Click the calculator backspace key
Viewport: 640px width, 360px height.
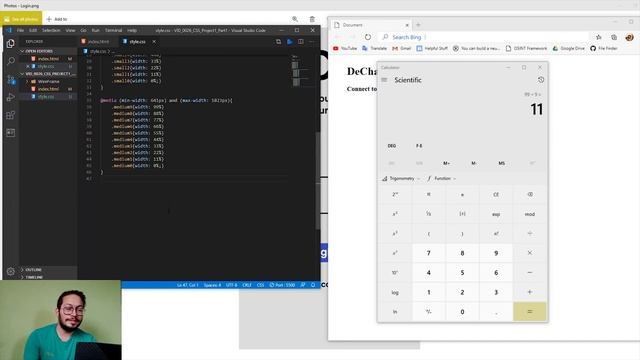coord(530,194)
